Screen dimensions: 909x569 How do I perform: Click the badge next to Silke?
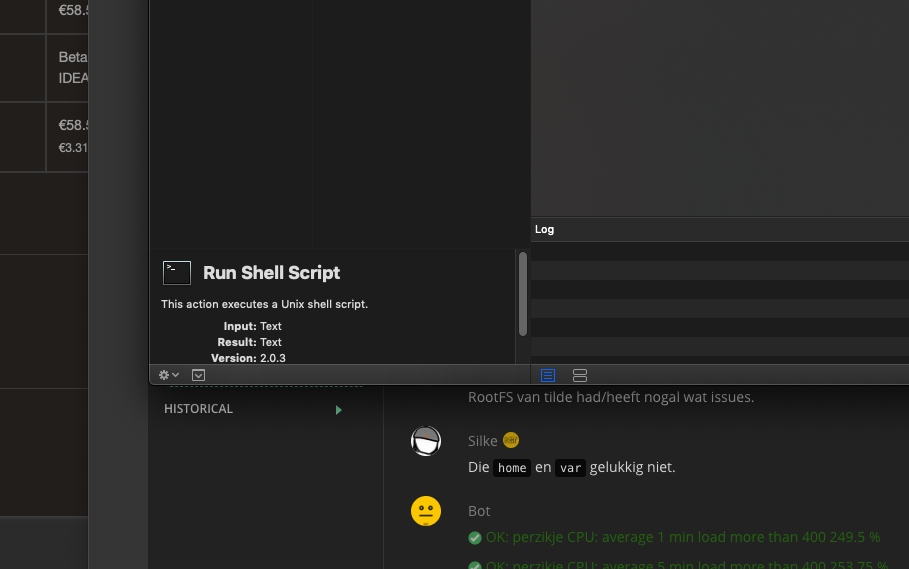tap(511, 440)
